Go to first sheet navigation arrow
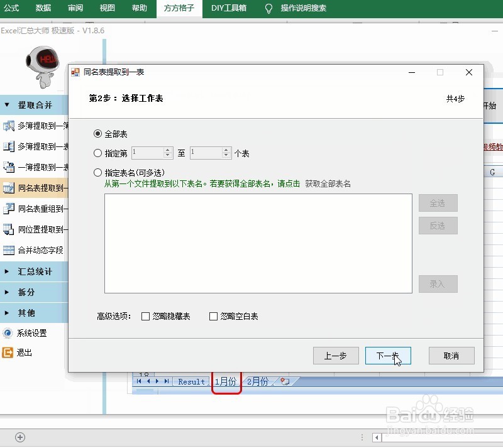This screenshot has width=503, height=448. (139, 381)
